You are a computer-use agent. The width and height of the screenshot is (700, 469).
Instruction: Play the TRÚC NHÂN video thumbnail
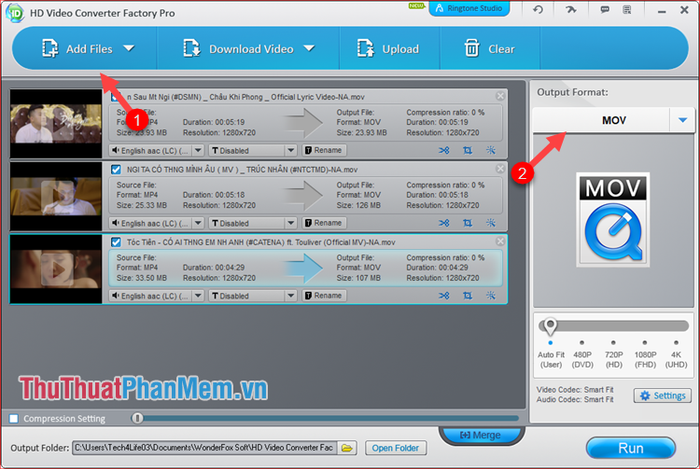(56, 196)
